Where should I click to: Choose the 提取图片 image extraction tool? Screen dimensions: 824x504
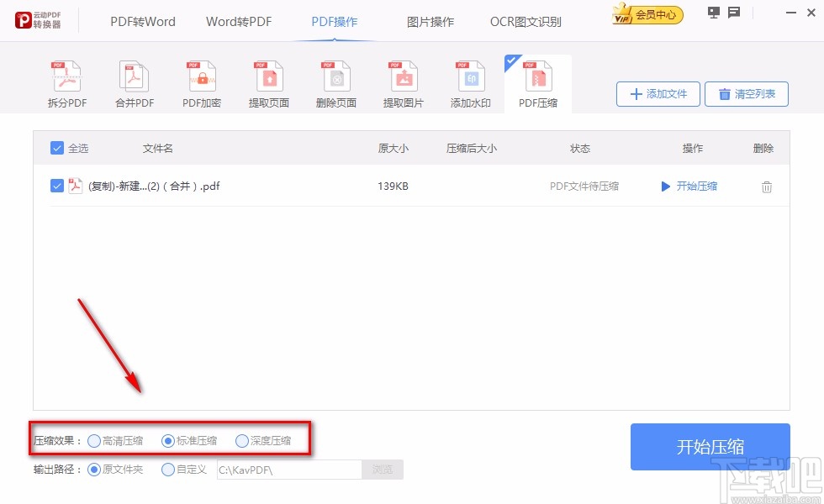coord(402,81)
